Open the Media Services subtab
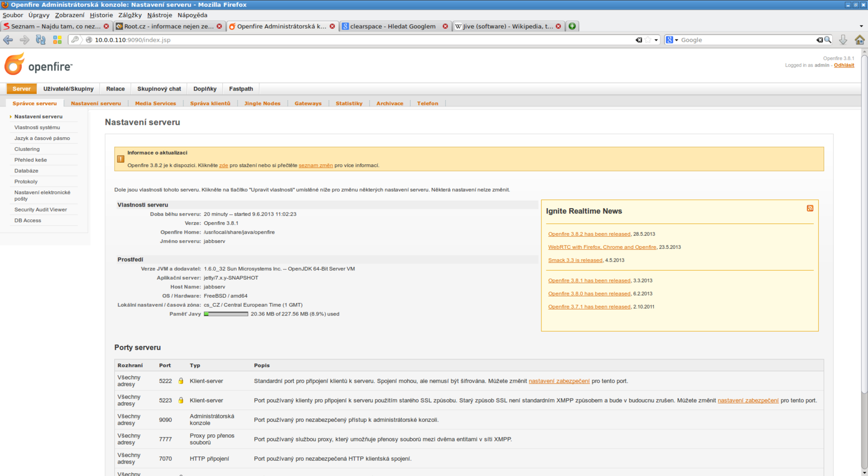Image resolution: width=868 pixels, height=476 pixels. [156, 104]
